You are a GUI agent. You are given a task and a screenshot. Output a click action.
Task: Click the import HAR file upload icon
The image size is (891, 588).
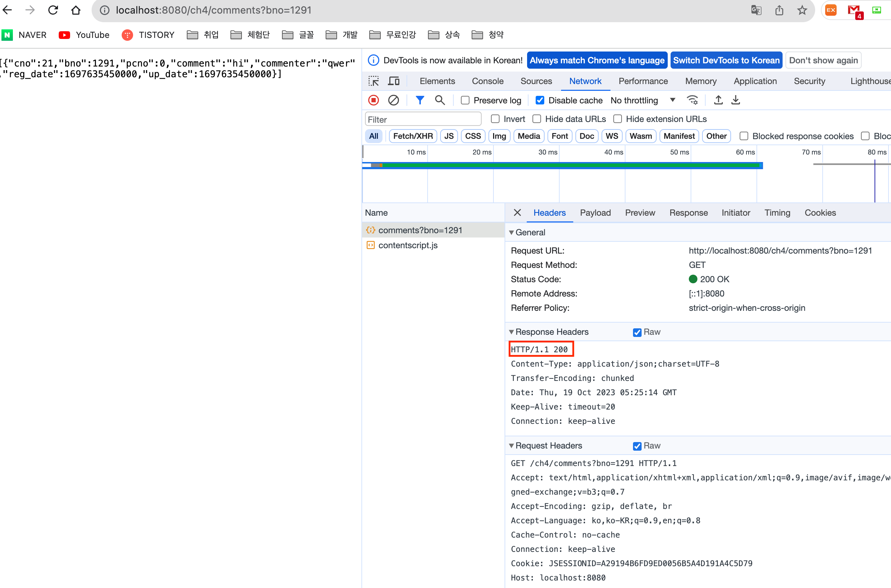[718, 100]
